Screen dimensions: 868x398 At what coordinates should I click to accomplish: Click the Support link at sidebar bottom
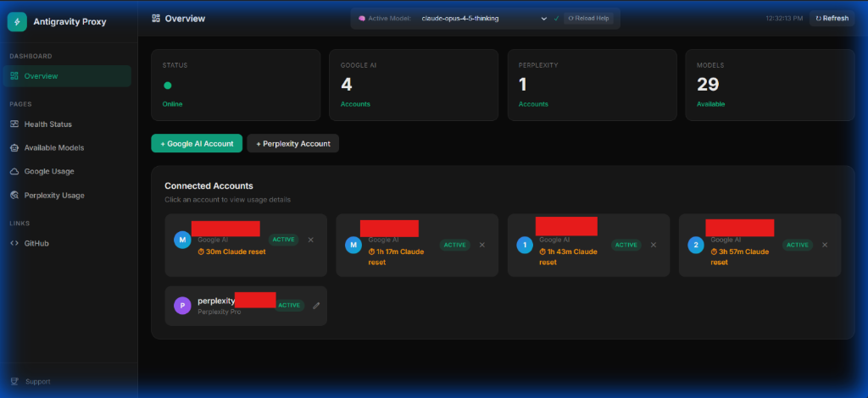click(37, 381)
